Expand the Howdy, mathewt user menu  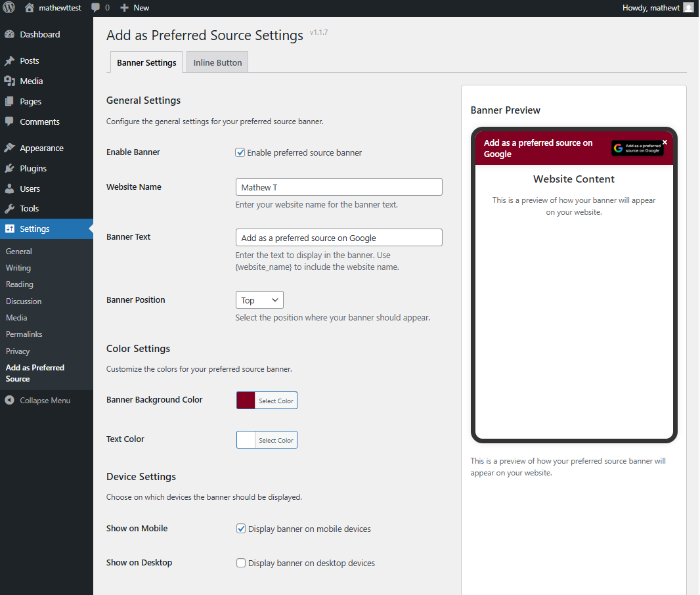(657, 8)
